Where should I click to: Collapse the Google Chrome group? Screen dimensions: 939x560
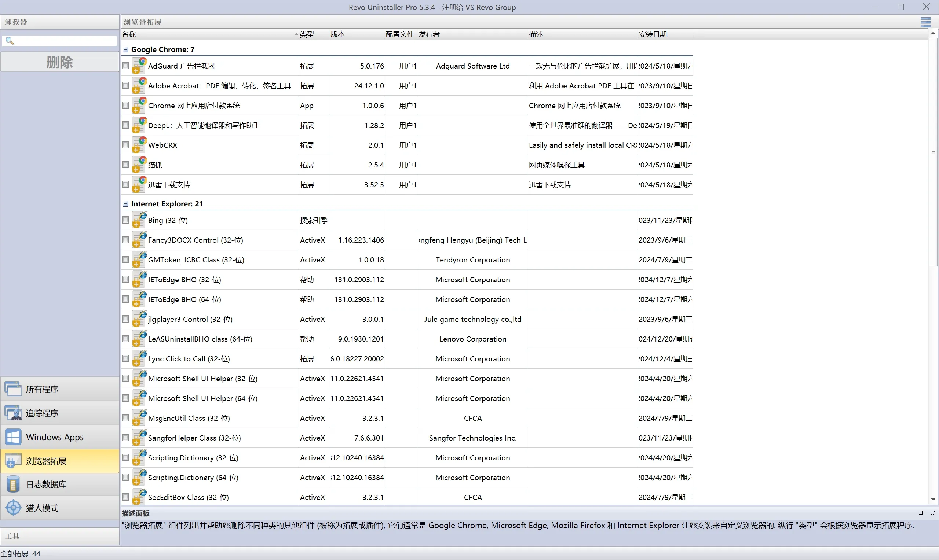[x=125, y=49]
